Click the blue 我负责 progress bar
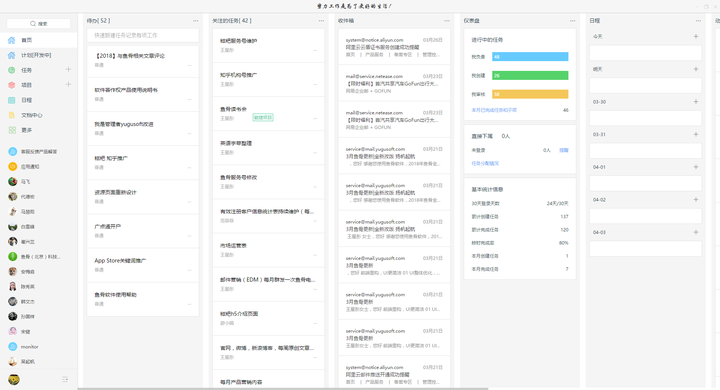720x390 pixels. [x=530, y=57]
